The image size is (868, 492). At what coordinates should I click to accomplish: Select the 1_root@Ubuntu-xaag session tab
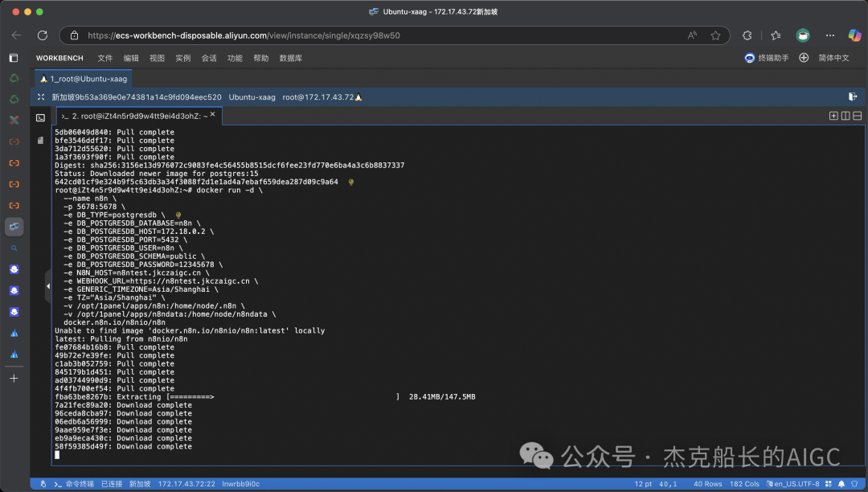coord(84,79)
